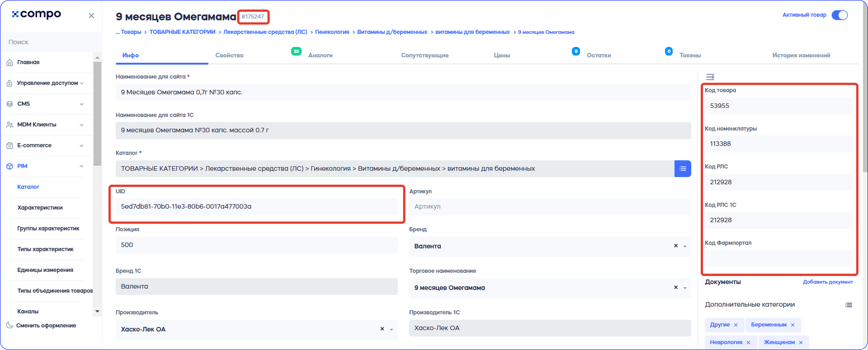Image resolution: width=868 pixels, height=350 pixels.
Task: Click the 0 badge on Остатки
Action: pos(576,51)
